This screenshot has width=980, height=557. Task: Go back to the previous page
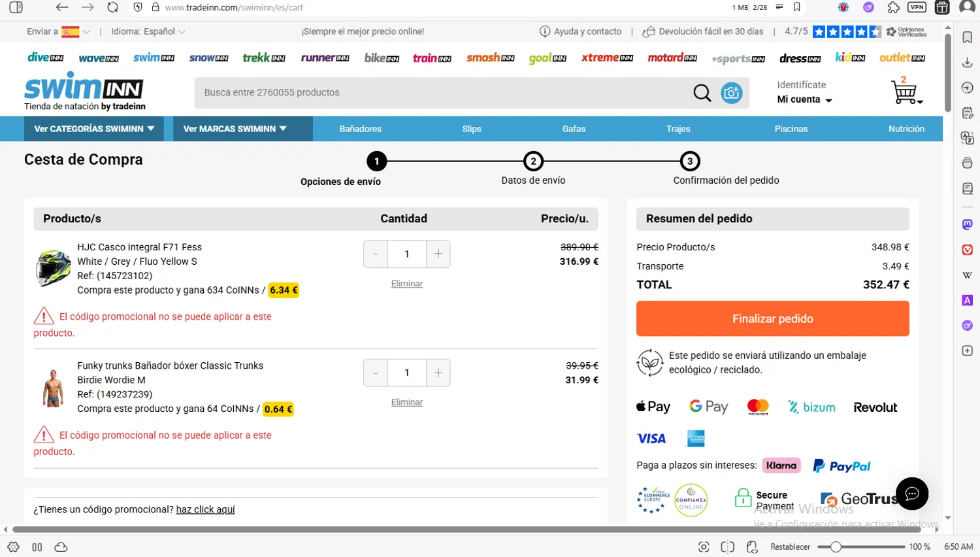62,7
